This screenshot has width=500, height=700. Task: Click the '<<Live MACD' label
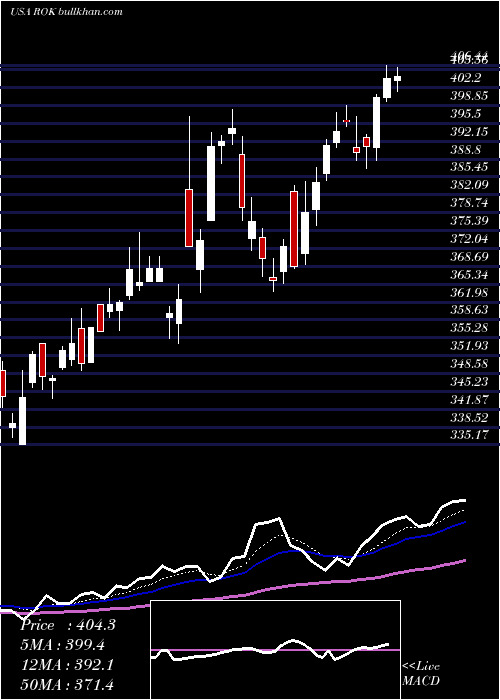coord(421,673)
